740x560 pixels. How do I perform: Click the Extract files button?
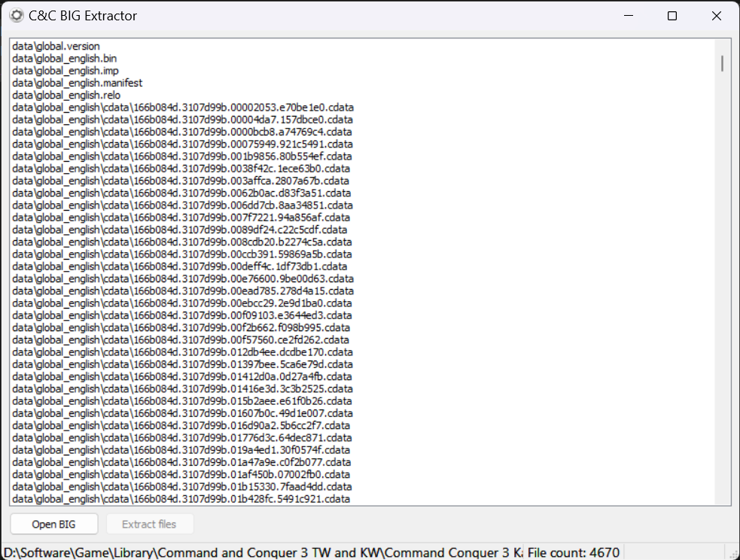coord(149,524)
